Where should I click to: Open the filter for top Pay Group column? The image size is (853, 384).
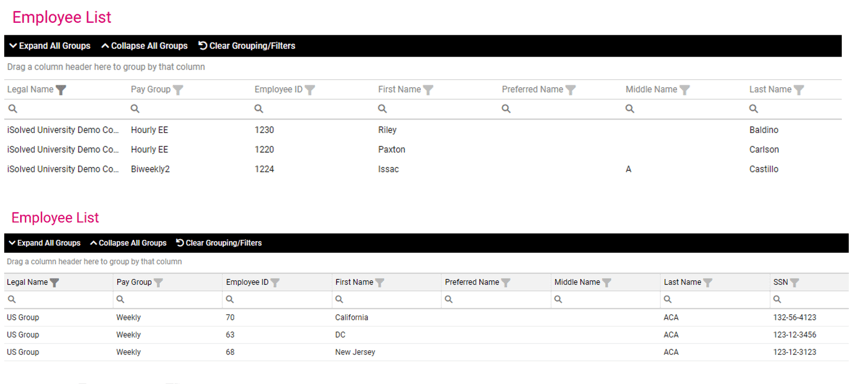coord(178,90)
